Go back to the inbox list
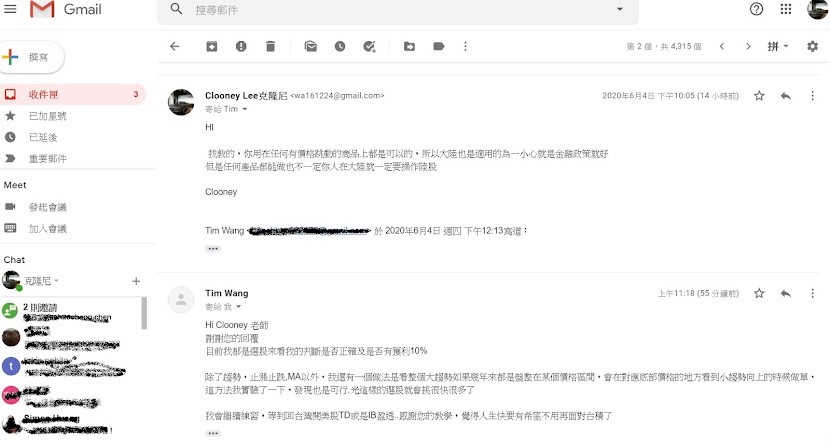This screenshot has height=441, width=830. (175, 47)
